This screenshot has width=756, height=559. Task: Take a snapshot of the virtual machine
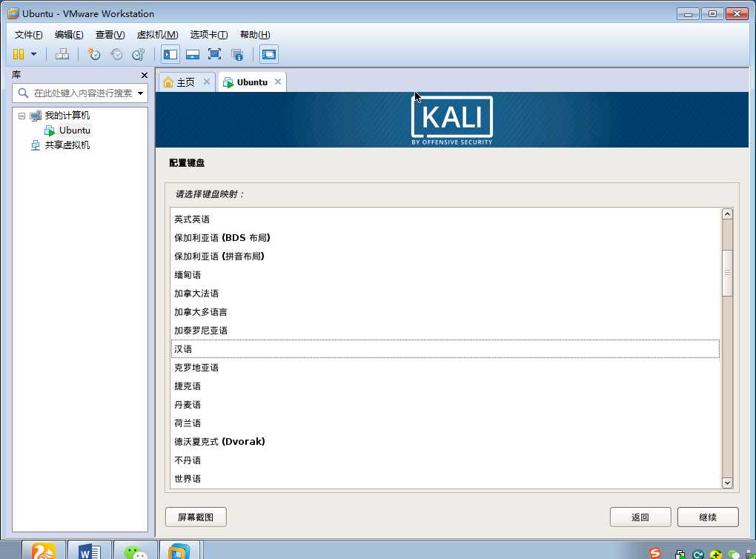(93, 54)
